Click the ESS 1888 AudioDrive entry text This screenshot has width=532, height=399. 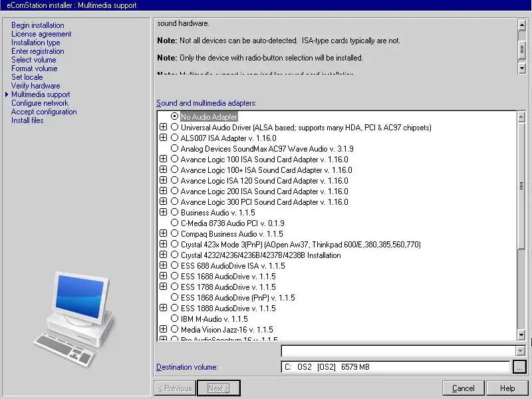point(228,308)
